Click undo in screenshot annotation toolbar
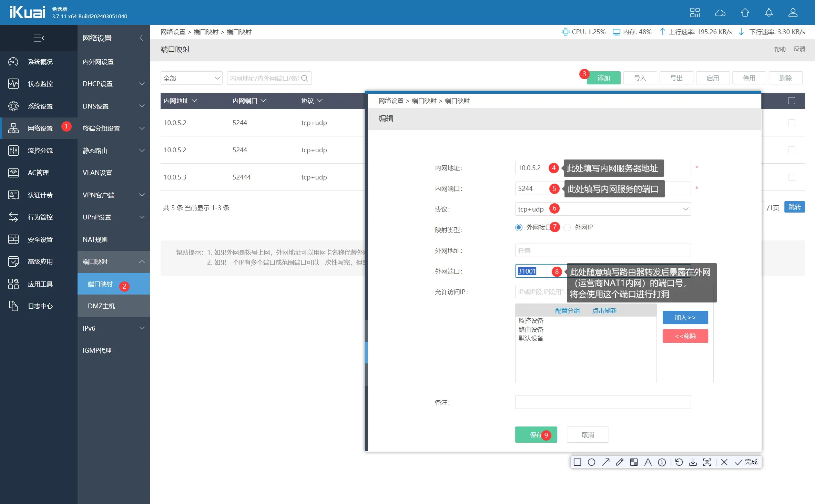The image size is (815, 504). click(679, 462)
